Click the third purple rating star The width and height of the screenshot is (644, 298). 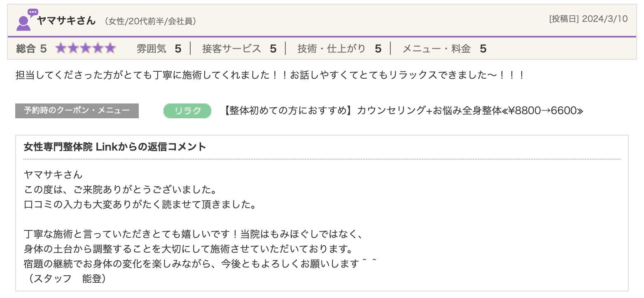[86, 49]
